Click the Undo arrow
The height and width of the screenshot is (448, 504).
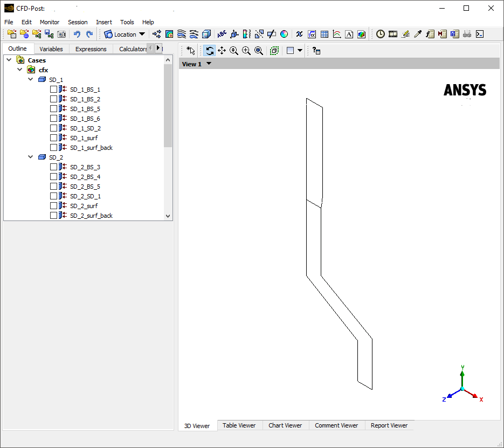pos(77,34)
